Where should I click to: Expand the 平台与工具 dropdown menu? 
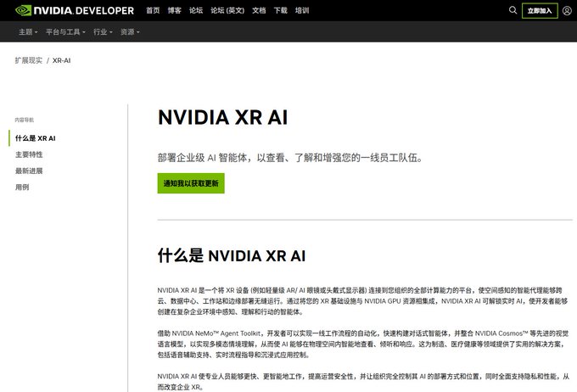(65, 32)
